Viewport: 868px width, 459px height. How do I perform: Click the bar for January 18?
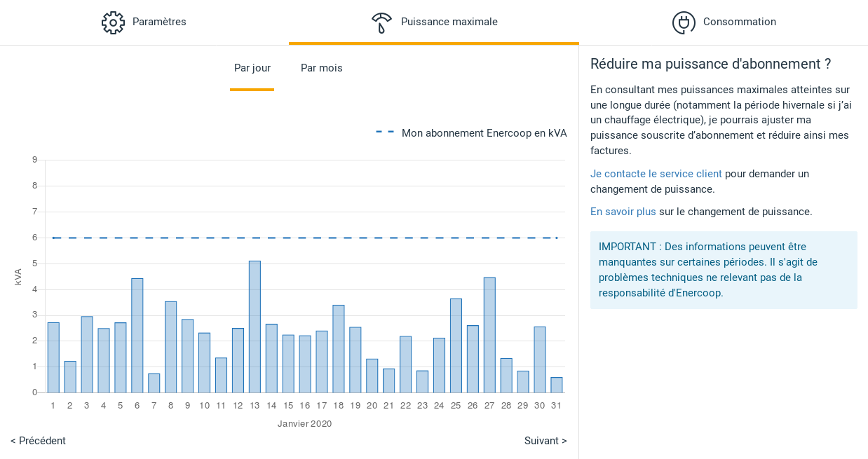pyautogui.click(x=338, y=348)
